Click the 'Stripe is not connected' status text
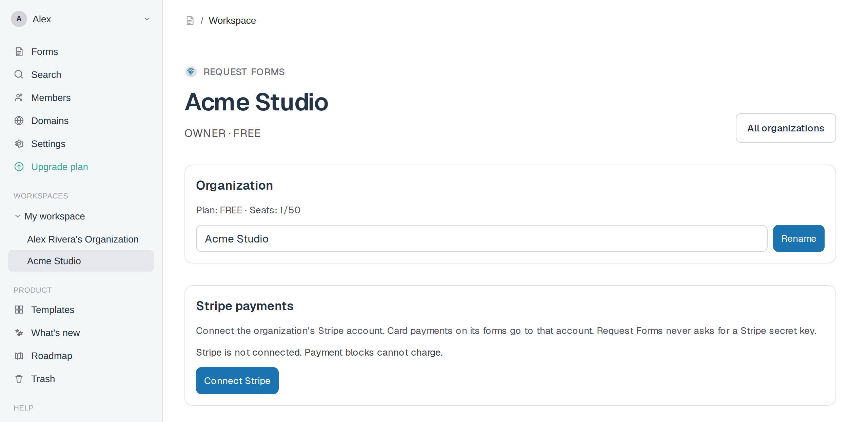The width and height of the screenshot is (868, 422). pos(319,352)
